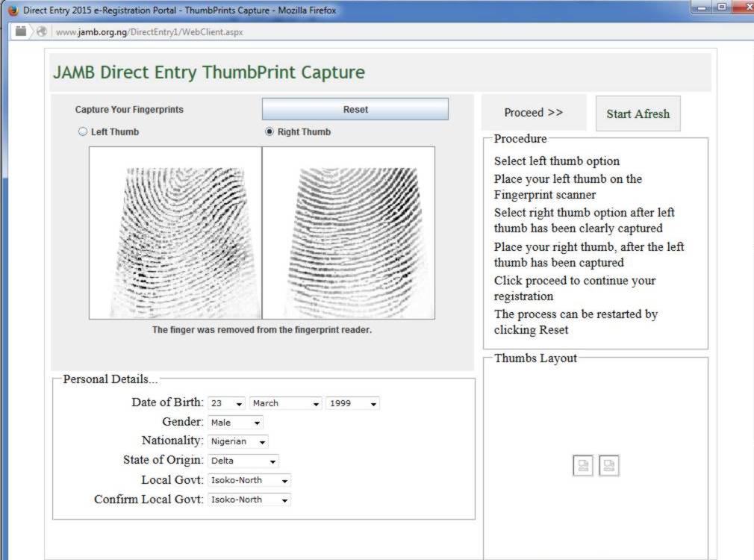Minimize the Firefox window
Screen dimensions: 754x560
702,7
